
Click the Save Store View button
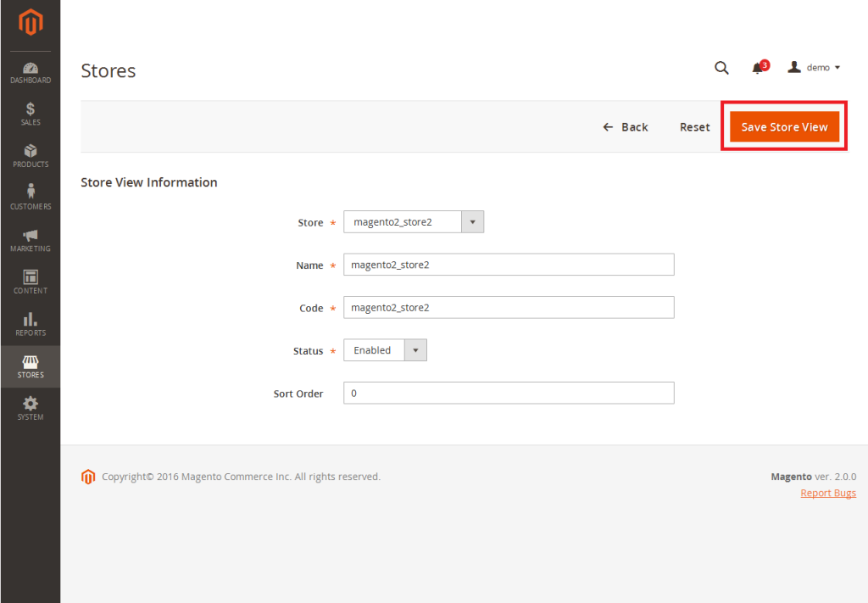tap(784, 127)
